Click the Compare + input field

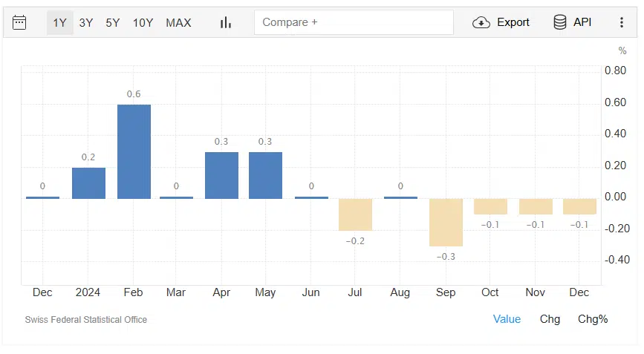(354, 22)
